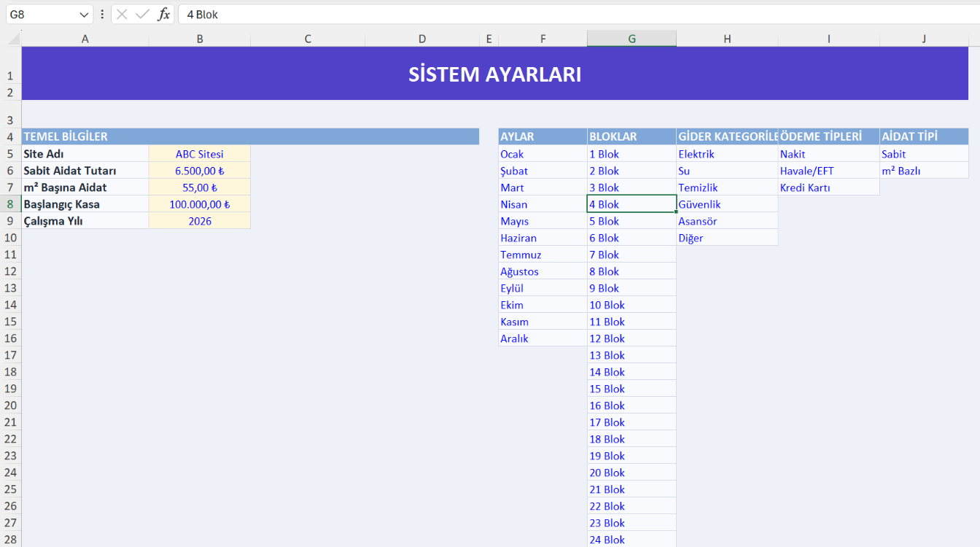Select column J header
980x547 pixels.
click(x=924, y=39)
